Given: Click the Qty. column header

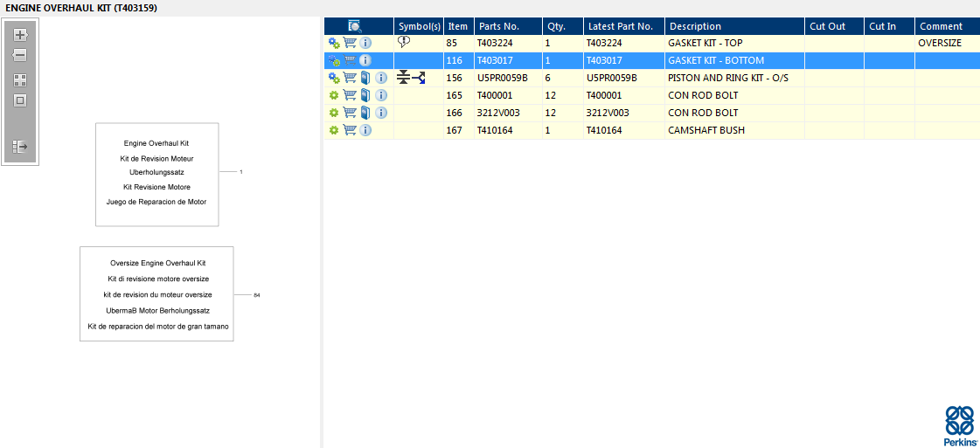Looking at the screenshot, I should pos(557,26).
